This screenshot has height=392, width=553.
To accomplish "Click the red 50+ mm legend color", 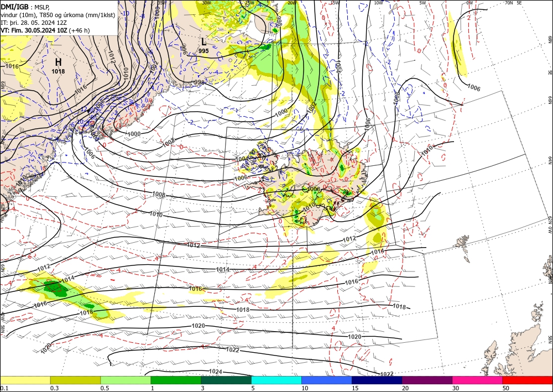I will tap(528, 380).
